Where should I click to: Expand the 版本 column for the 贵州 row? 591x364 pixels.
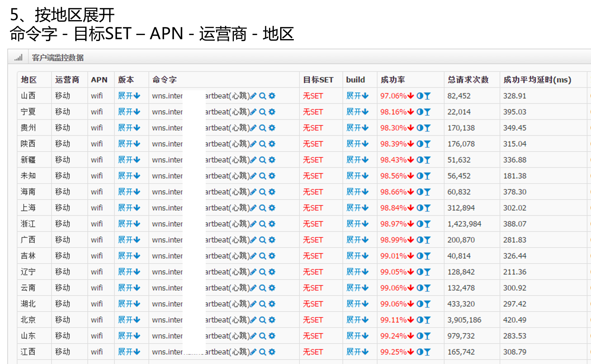tap(129, 128)
